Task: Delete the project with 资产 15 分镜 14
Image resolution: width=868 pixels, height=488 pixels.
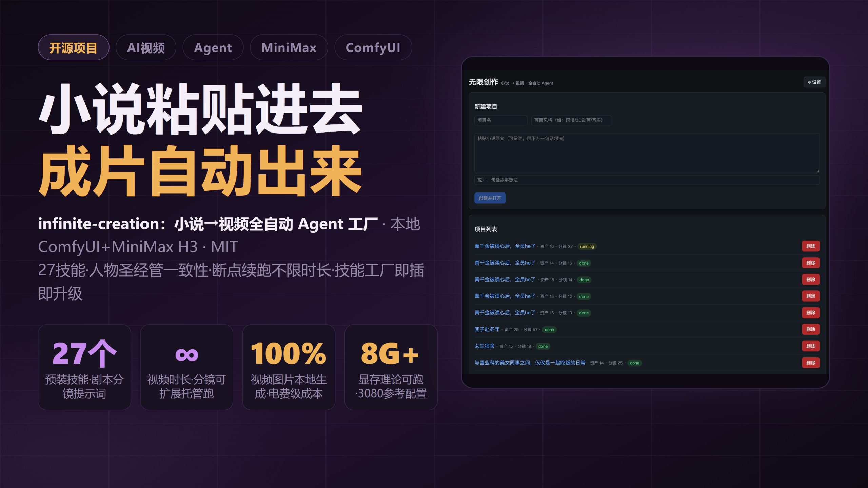Action: coord(810,280)
